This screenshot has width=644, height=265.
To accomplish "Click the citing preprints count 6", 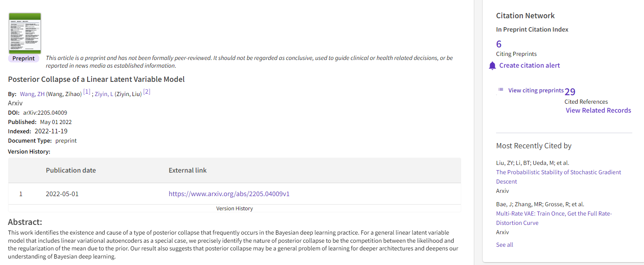I will [499, 44].
